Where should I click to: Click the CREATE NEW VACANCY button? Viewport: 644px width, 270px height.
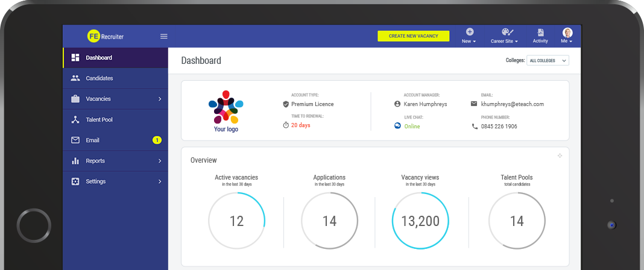414,36
